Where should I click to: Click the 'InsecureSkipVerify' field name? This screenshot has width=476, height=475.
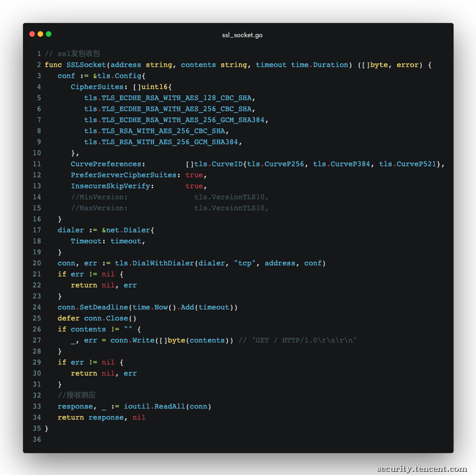111,186
